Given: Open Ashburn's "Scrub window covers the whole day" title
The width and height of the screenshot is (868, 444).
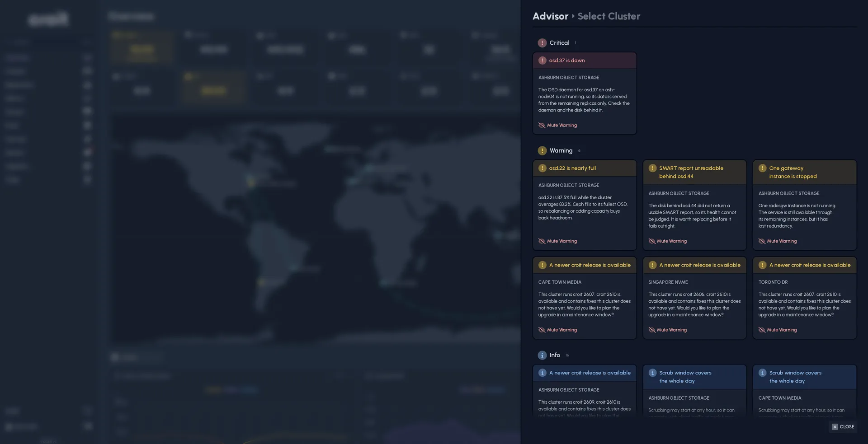Looking at the screenshot, I should [685, 377].
